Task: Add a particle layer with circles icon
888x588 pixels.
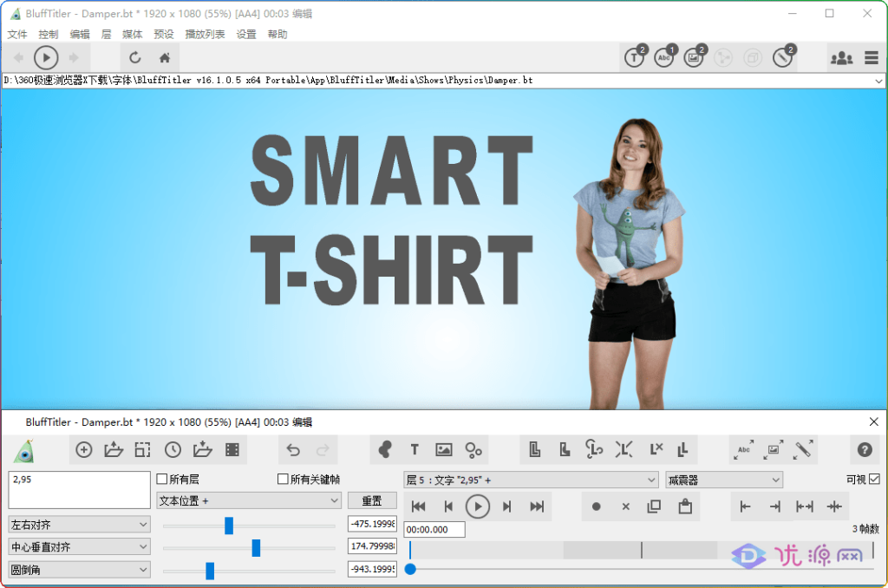Action: point(473,450)
